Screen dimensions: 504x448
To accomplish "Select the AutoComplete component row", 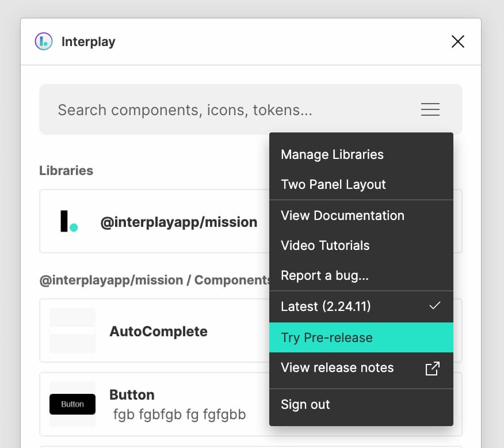I will pos(251,331).
